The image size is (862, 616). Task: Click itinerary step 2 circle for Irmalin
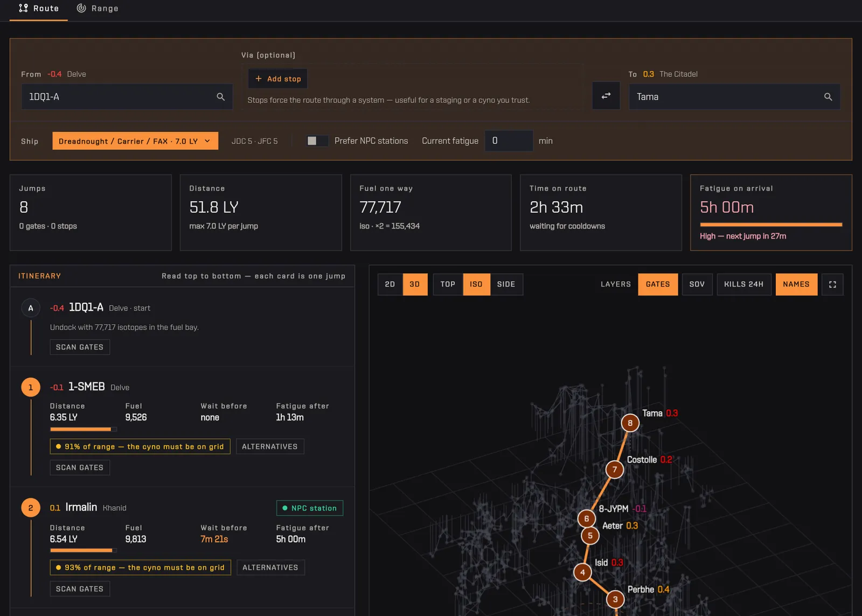pos(31,508)
